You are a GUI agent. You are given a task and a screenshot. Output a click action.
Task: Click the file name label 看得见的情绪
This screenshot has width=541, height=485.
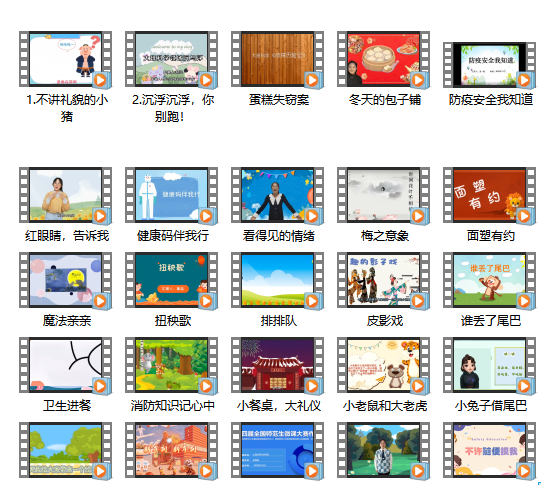coord(279,236)
